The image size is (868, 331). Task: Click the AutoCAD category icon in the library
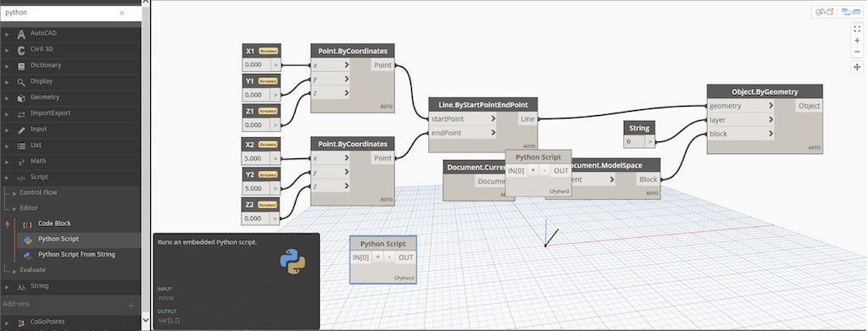click(21, 34)
